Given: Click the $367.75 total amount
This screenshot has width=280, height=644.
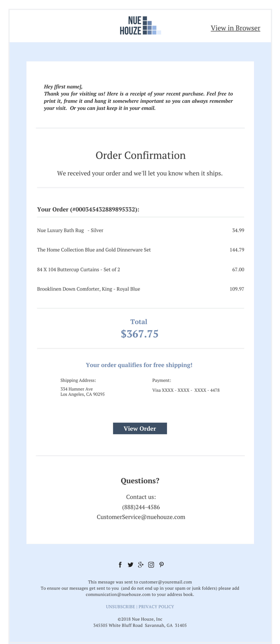Looking at the screenshot, I should (139, 334).
